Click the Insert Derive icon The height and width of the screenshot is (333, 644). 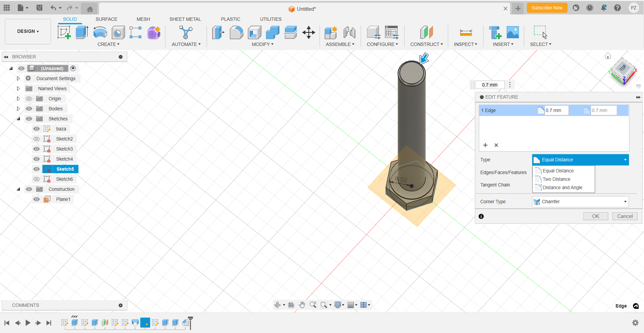(x=495, y=33)
